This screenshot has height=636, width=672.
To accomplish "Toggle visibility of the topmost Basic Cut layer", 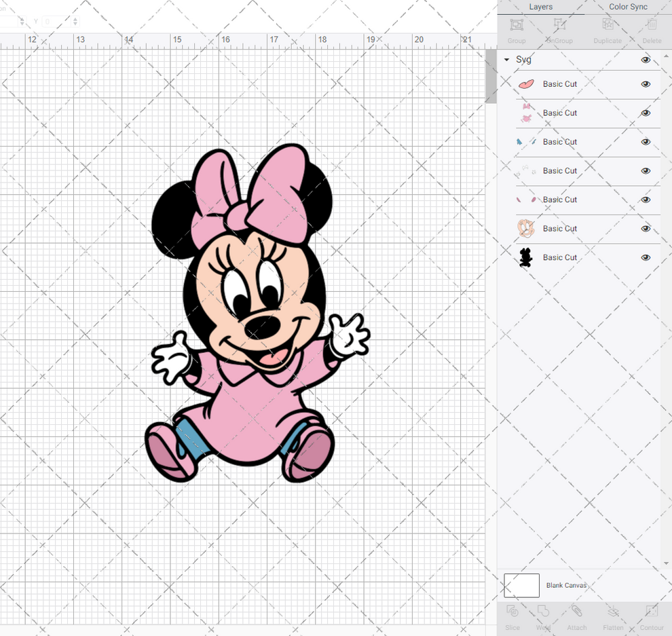I will click(646, 83).
